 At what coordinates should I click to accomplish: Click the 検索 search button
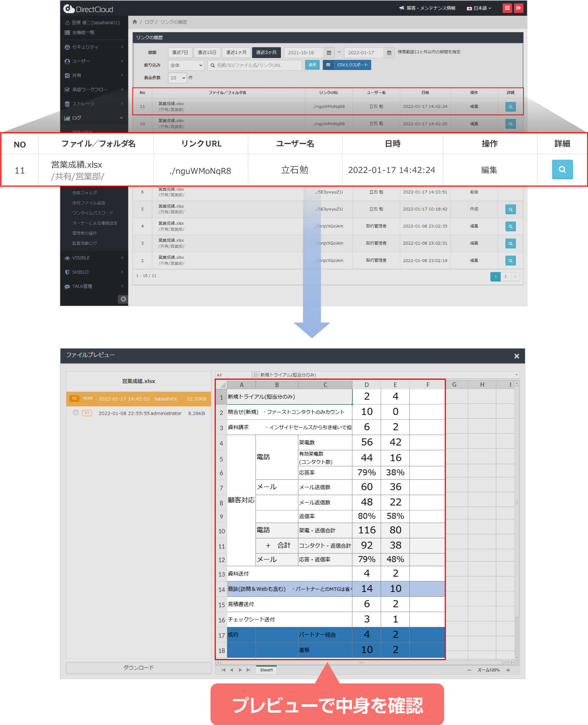tap(312, 65)
